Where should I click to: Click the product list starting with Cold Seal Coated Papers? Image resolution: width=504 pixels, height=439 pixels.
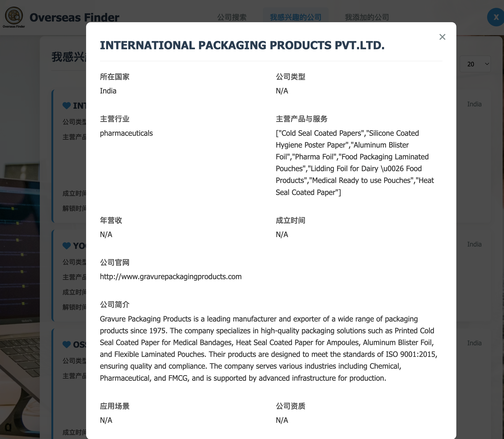355,163
